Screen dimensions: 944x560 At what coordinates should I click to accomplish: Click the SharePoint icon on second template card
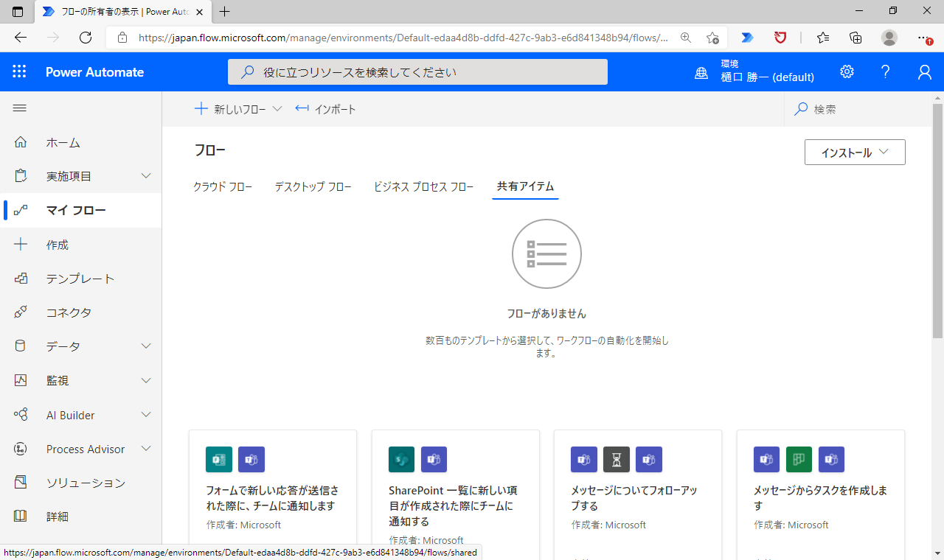(x=402, y=460)
